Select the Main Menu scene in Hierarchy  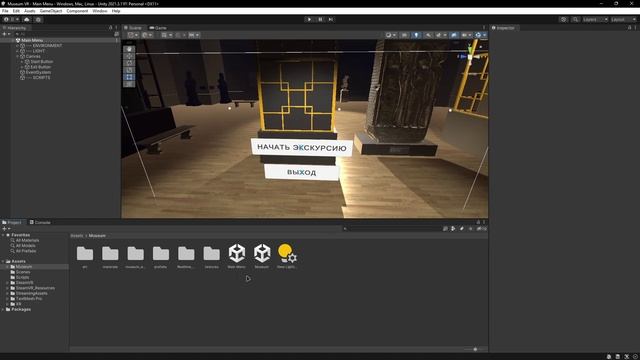[32, 40]
